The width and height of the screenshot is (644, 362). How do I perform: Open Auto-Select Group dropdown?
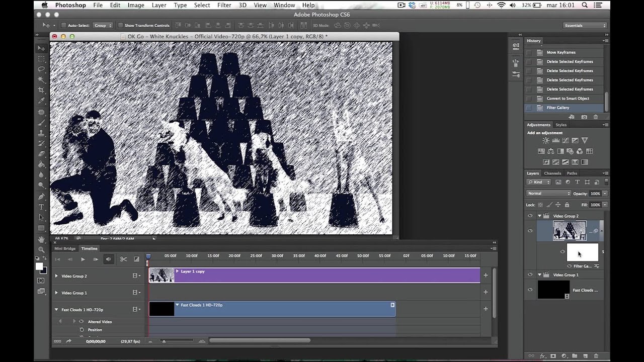pyautogui.click(x=103, y=25)
